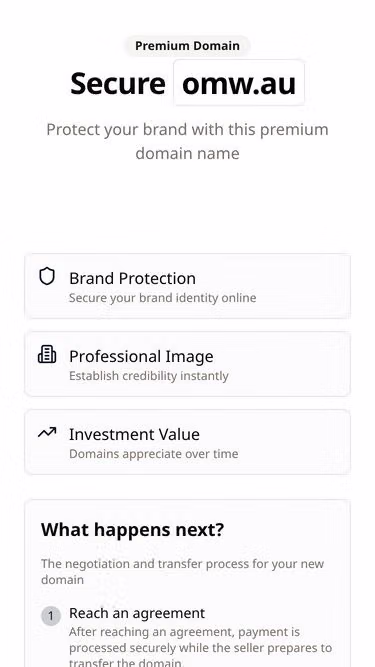Click the 'What happens next?' heading
Image resolution: width=375 pixels, height=667 pixels.
pos(132,530)
